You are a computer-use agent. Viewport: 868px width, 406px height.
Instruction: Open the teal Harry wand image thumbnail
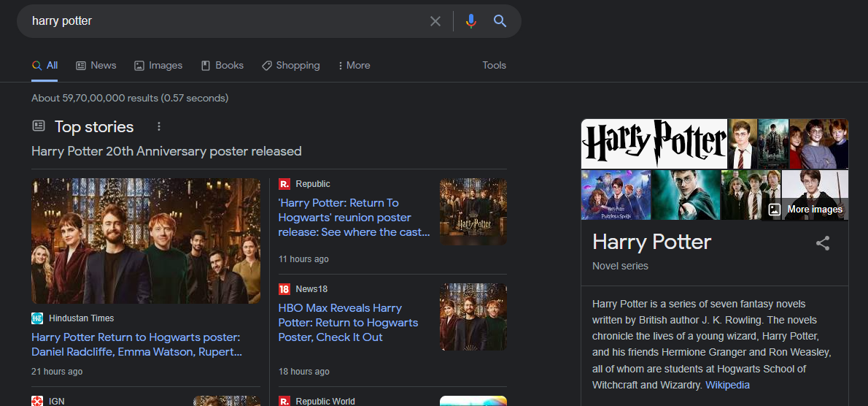pos(686,195)
